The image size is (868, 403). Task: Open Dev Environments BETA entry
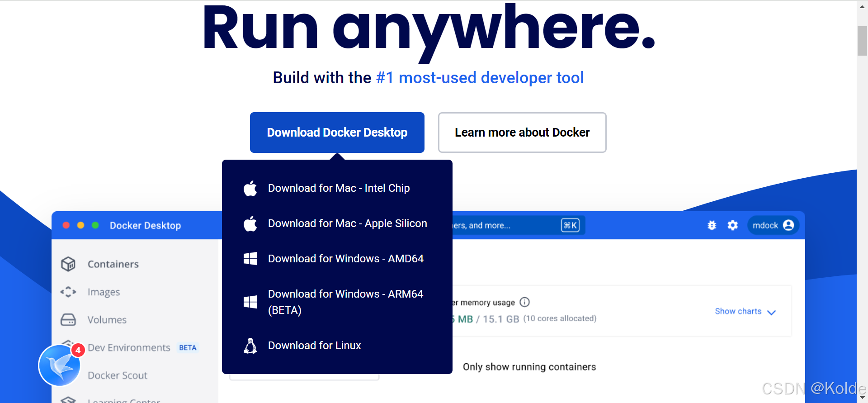pos(142,348)
